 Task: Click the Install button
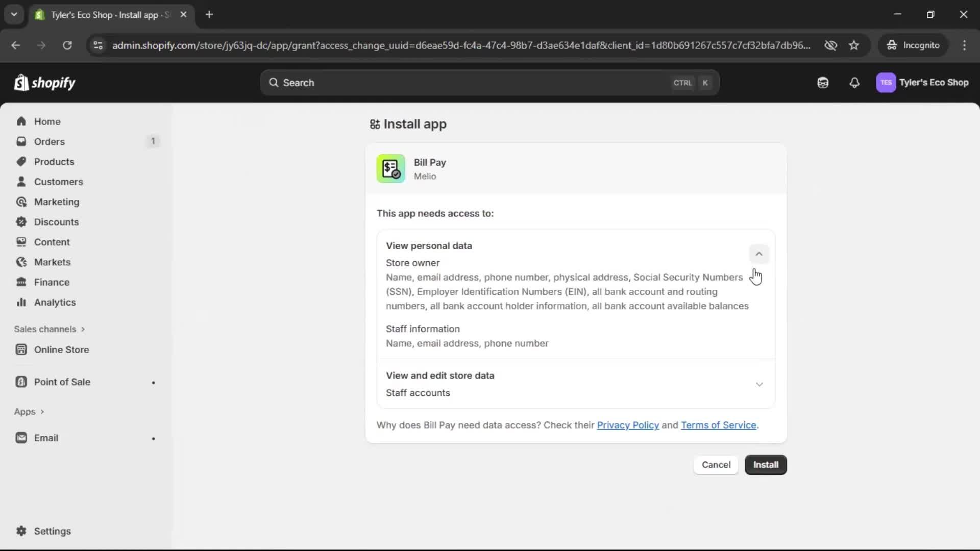[766, 465]
